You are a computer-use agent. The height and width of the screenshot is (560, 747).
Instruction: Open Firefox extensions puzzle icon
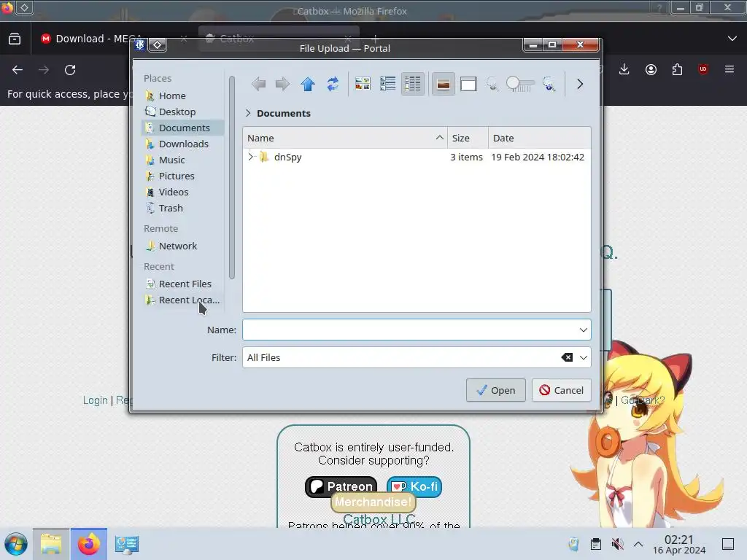(x=677, y=69)
